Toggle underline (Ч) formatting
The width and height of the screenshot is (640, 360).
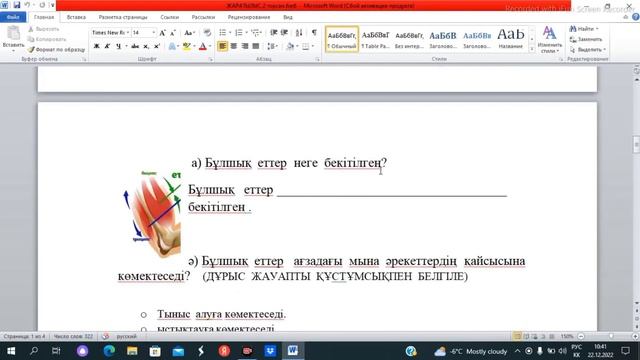click(x=118, y=46)
